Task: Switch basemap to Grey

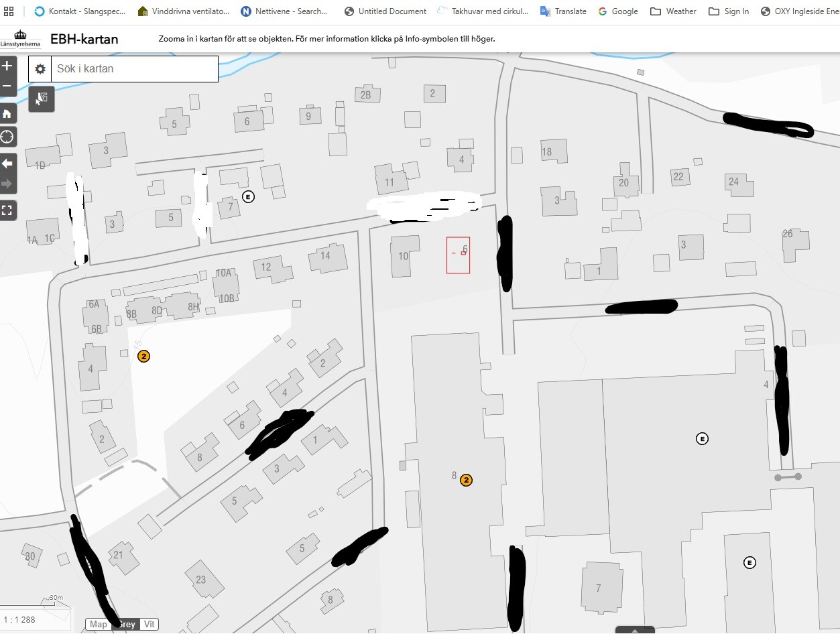Action: pyautogui.click(x=125, y=625)
